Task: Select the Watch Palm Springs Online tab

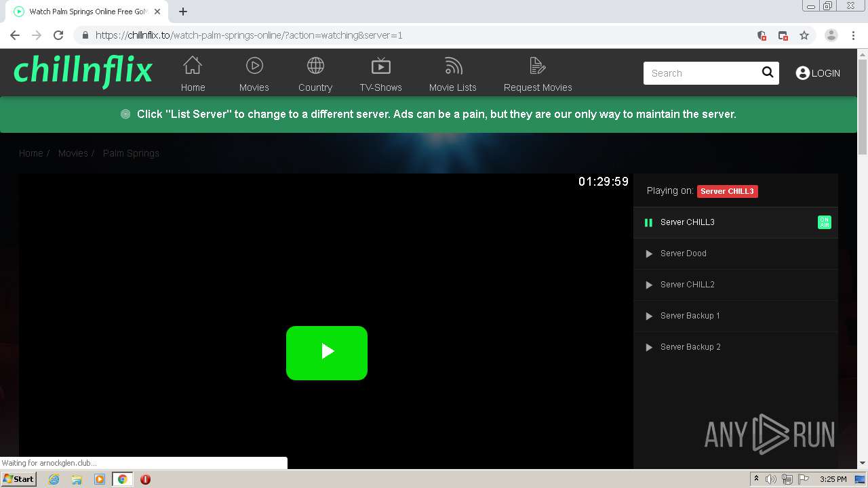Action: pos(88,12)
